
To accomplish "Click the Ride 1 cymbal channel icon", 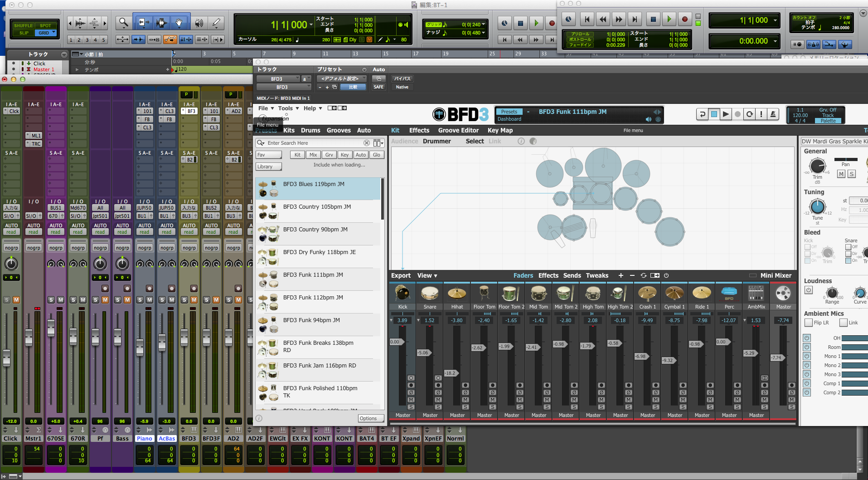I will (x=702, y=293).
